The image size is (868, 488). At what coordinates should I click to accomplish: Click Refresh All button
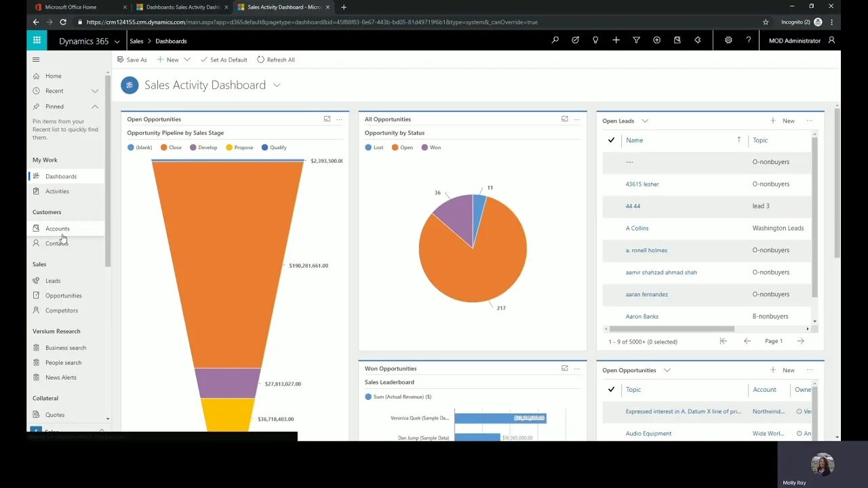pyautogui.click(x=275, y=60)
